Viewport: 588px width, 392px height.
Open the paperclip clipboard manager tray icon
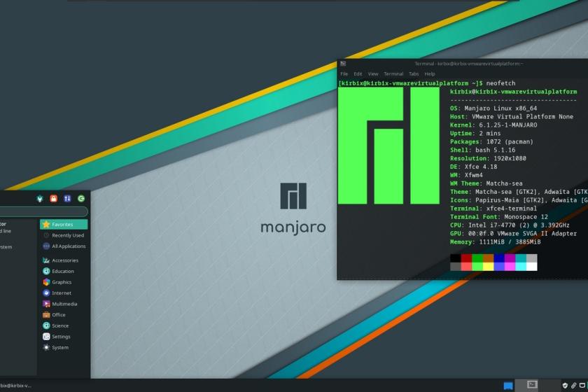(x=574, y=385)
